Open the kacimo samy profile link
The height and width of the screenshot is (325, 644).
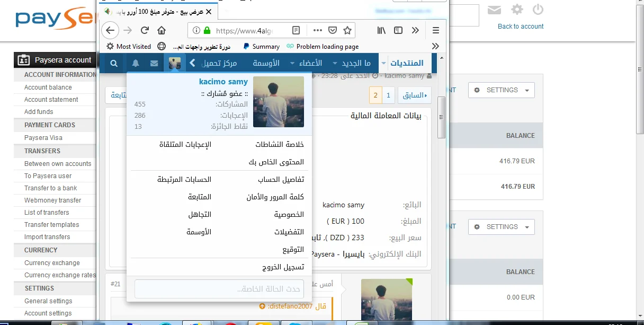tap(223, 82)
